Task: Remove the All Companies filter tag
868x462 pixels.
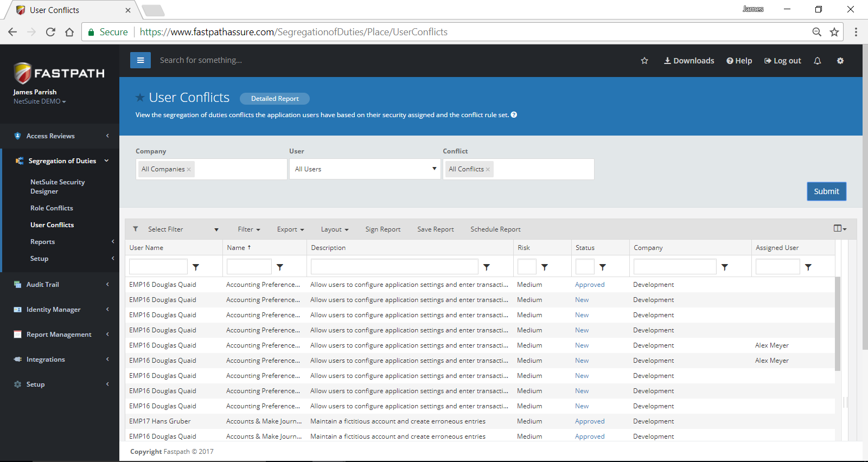Action: pos(189,170)
